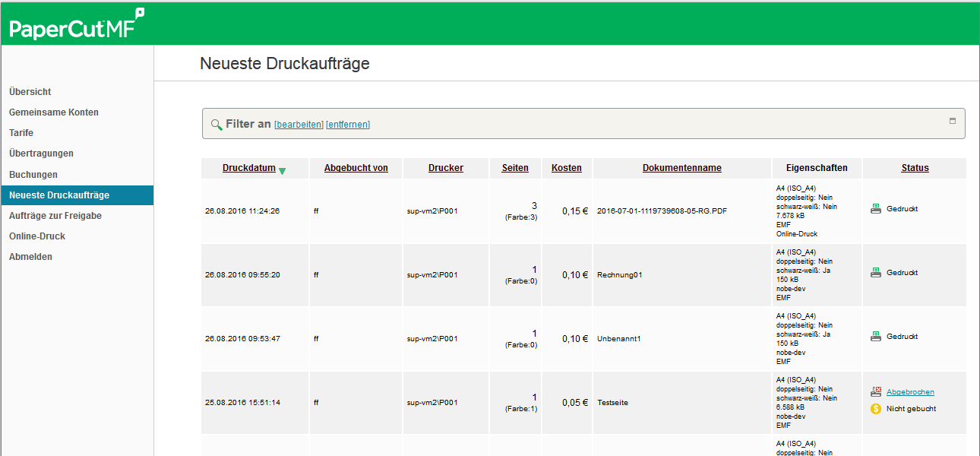The height and width of the screenshot is (456, 980).
Task: Log out using Abmelden
Action: [x=30, y=257]
